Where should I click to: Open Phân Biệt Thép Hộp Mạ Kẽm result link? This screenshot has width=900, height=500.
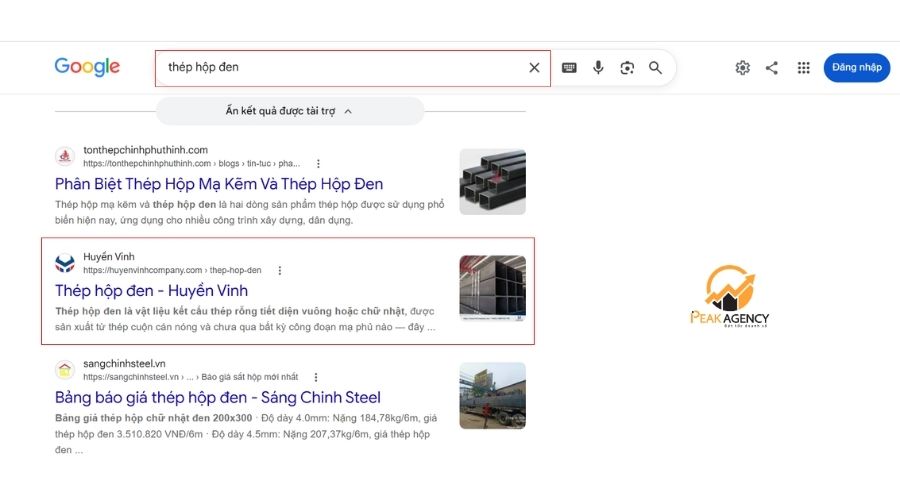pos(219,184)
